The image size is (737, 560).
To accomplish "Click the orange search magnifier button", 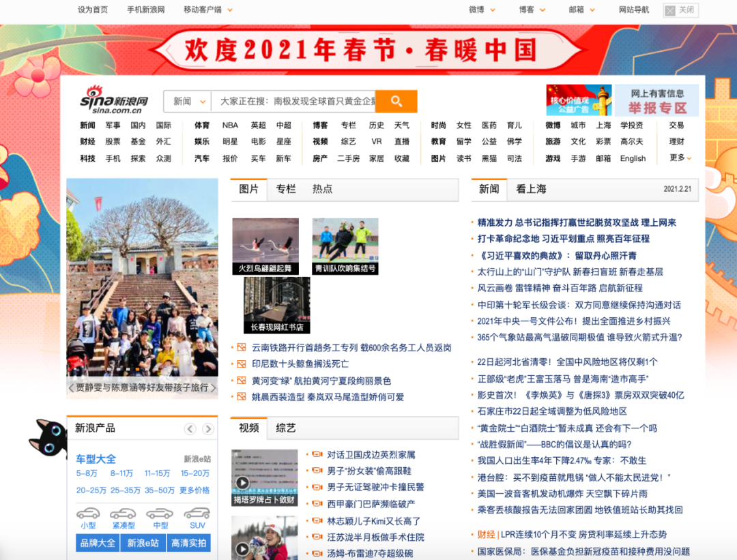I will click(396, 101).
